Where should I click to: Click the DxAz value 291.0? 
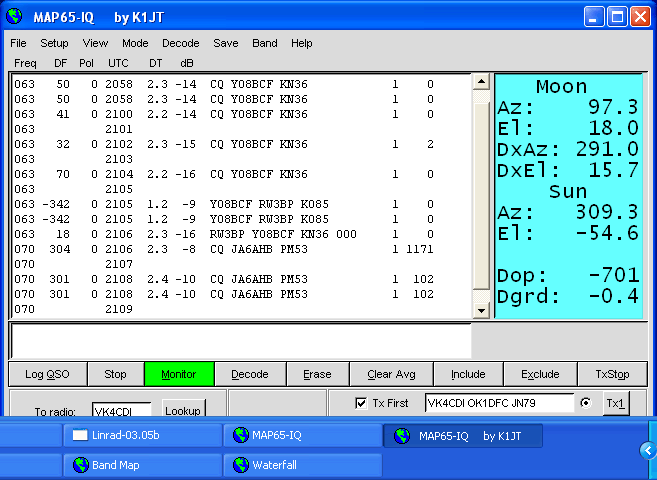607,149
